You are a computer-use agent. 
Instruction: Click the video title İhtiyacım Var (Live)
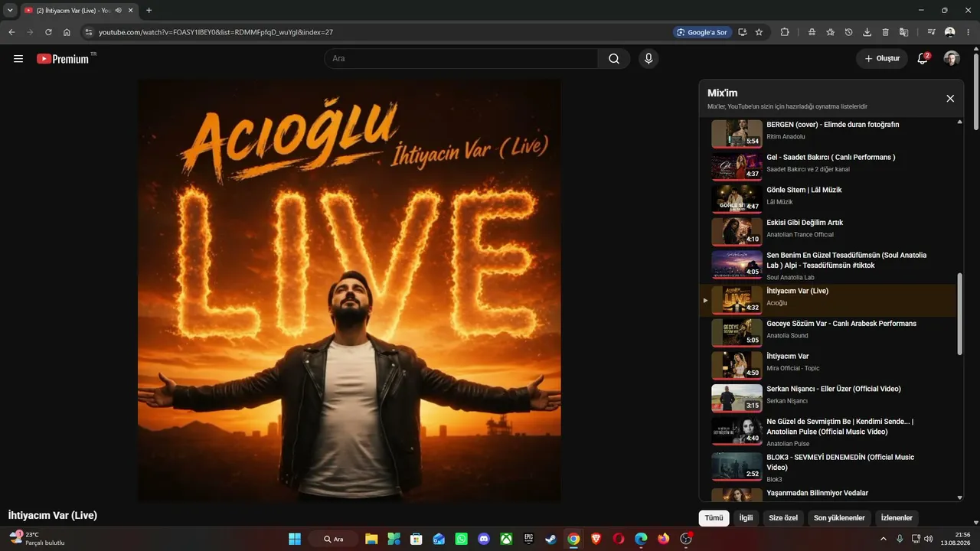point(53,515)
